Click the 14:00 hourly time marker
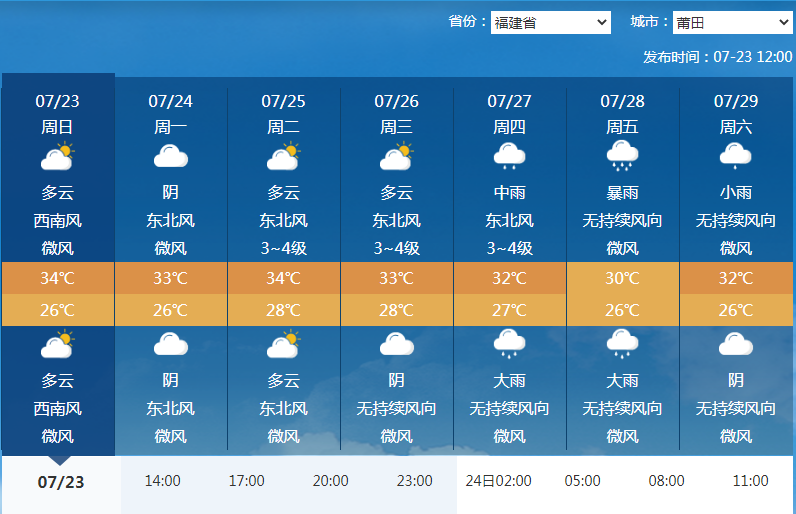Viewport: 796px width, 514px height. coord(162,481)
